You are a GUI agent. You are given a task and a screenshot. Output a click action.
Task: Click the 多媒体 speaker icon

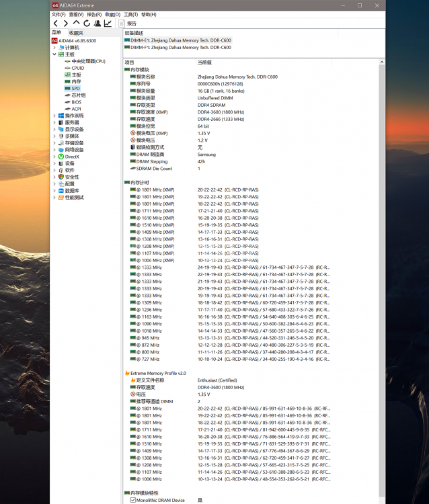tap(61, 136)
